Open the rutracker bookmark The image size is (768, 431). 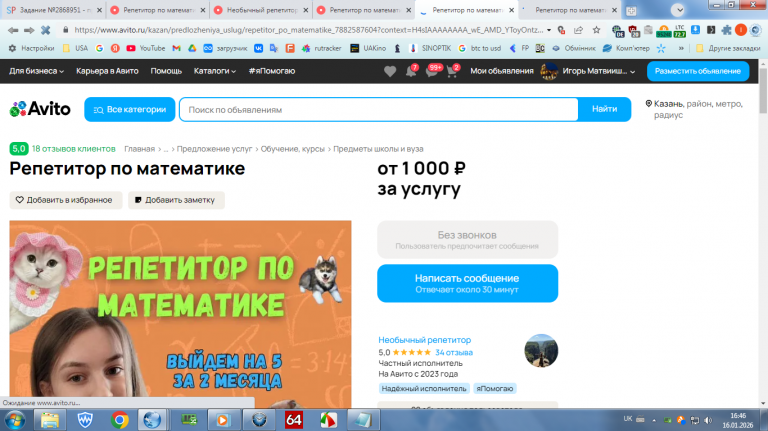322,48
